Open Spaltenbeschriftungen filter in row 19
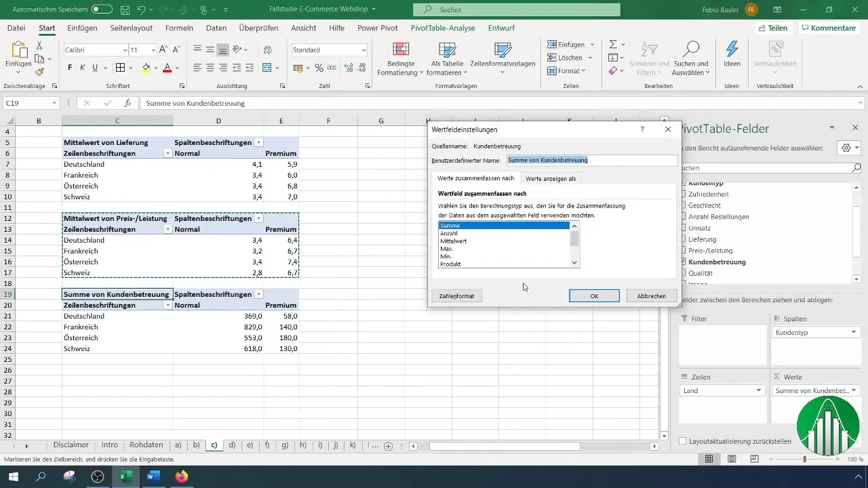 tap(258, 295)
